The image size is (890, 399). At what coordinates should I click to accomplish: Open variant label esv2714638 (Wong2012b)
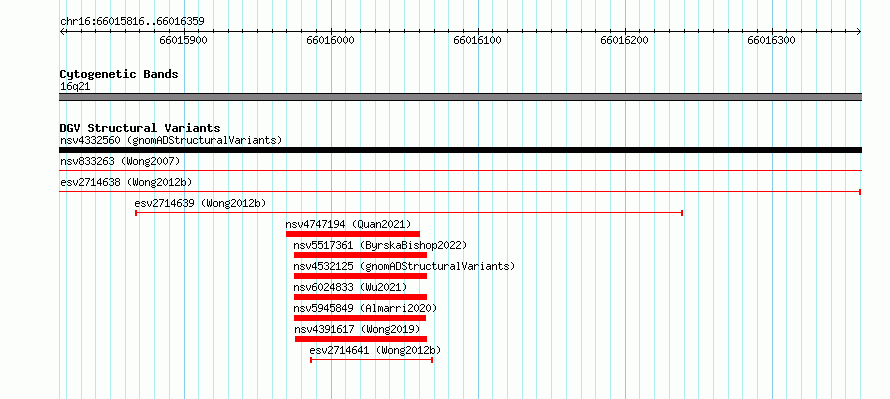(126, 182)
